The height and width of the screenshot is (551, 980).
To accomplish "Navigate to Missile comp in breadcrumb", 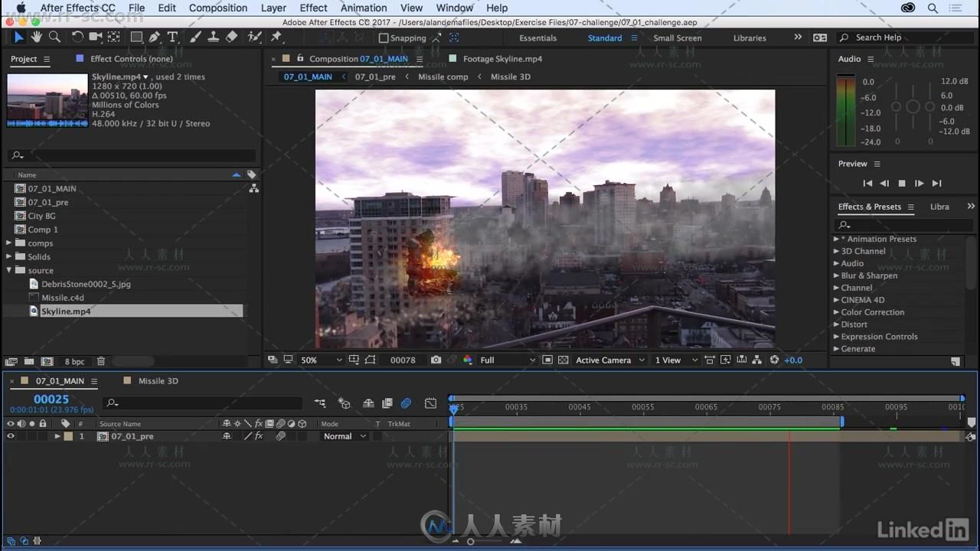I will pos(443,77).
